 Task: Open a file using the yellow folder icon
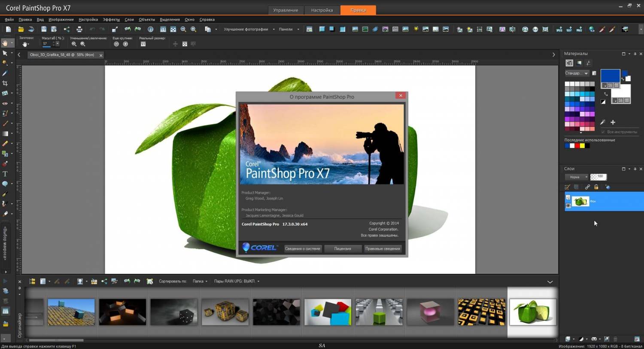(x=21, y=29)
